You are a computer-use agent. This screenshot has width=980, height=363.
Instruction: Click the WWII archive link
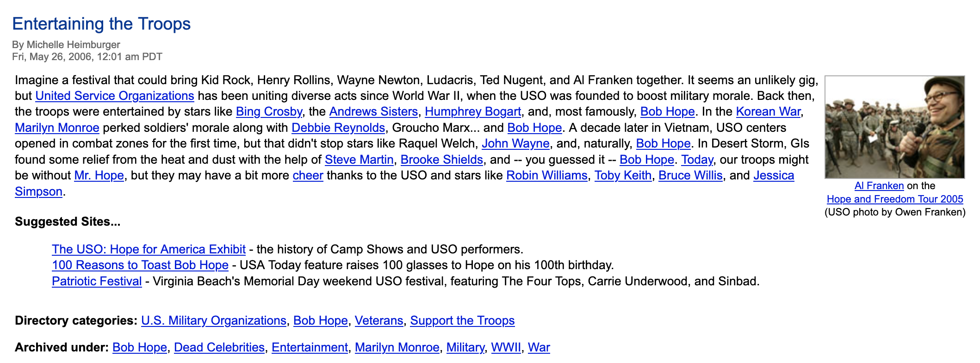506,347
